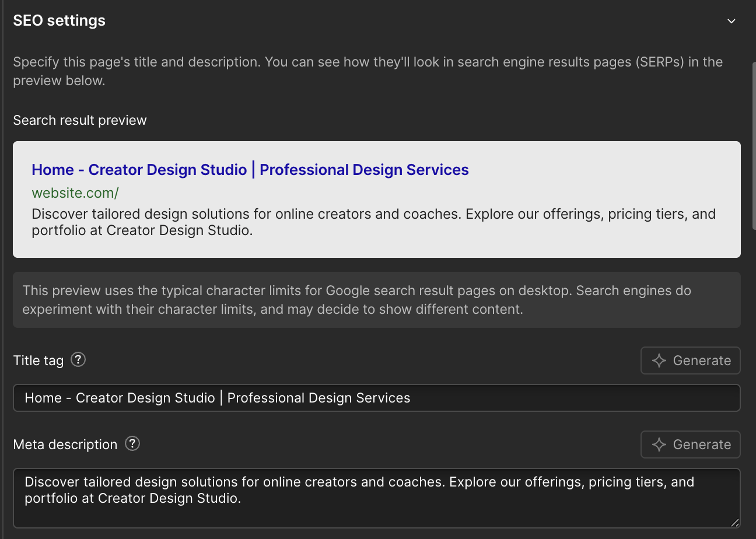Click the SEO settings heading
This screenshot has height=539, width=756.
coord(60,20)
